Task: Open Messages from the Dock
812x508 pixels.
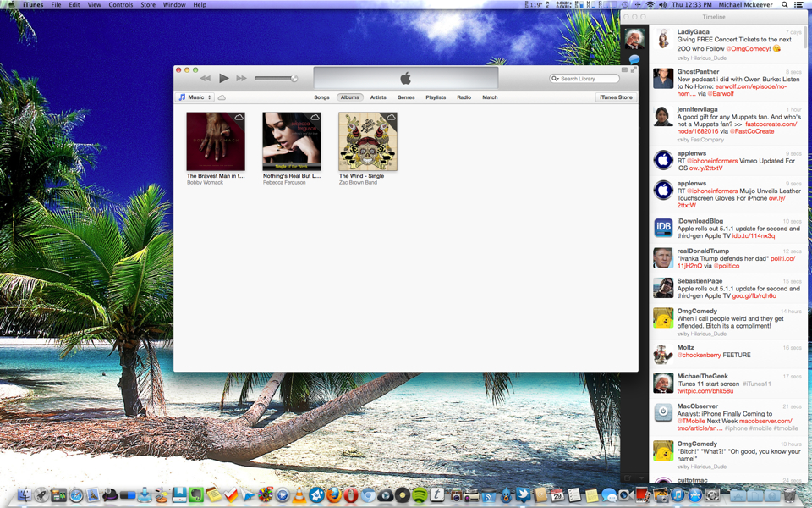Action: click(x=608, y=495)
